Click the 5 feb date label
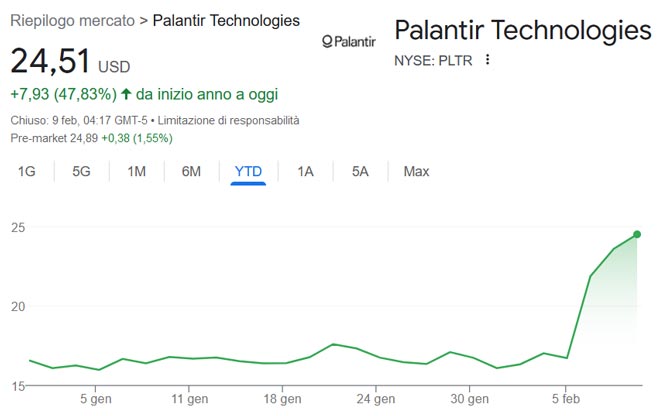 565,399
